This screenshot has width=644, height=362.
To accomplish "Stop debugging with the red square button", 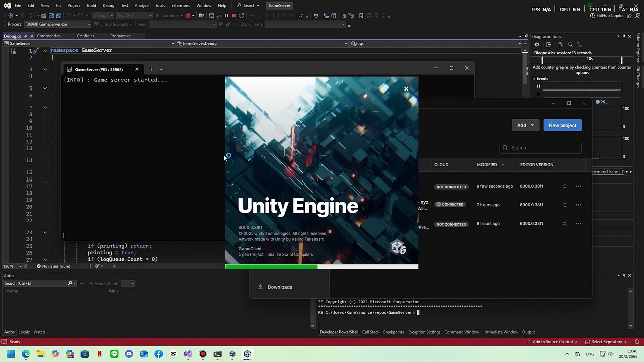I will coord(234,16).
